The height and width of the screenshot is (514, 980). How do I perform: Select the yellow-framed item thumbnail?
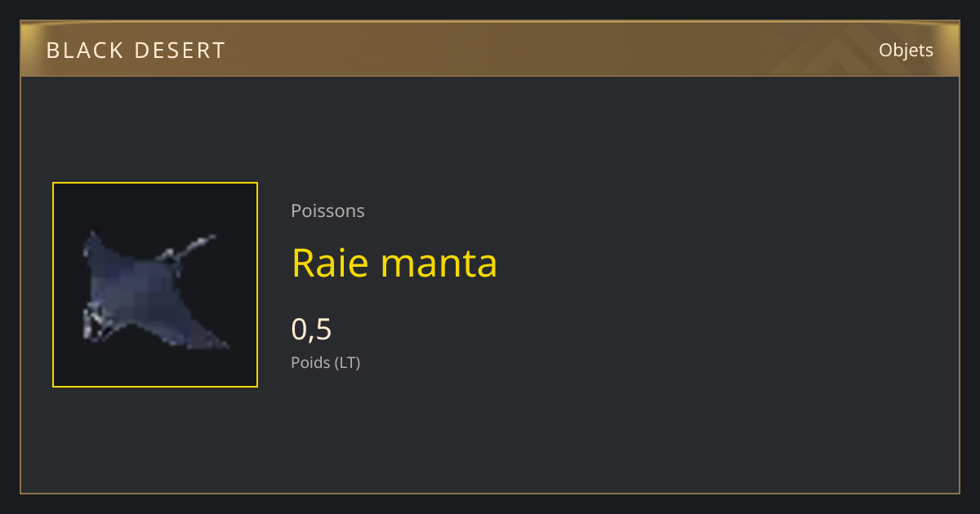pos(155,285)
